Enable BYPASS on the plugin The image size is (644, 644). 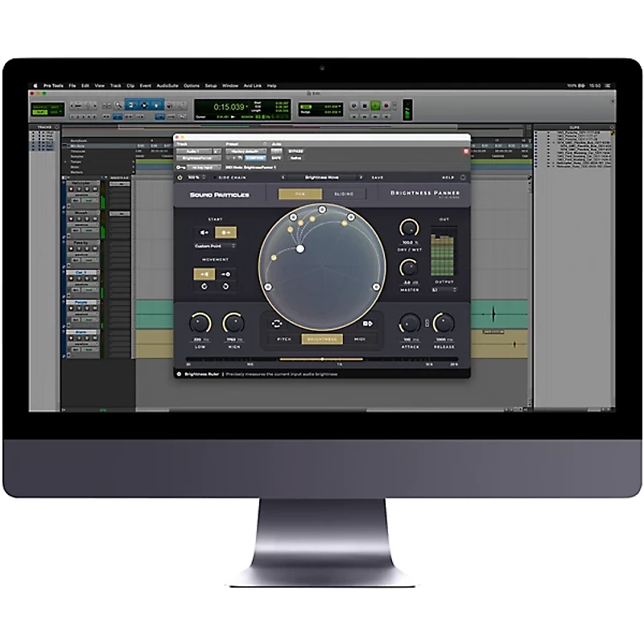[x=295, y=151]
